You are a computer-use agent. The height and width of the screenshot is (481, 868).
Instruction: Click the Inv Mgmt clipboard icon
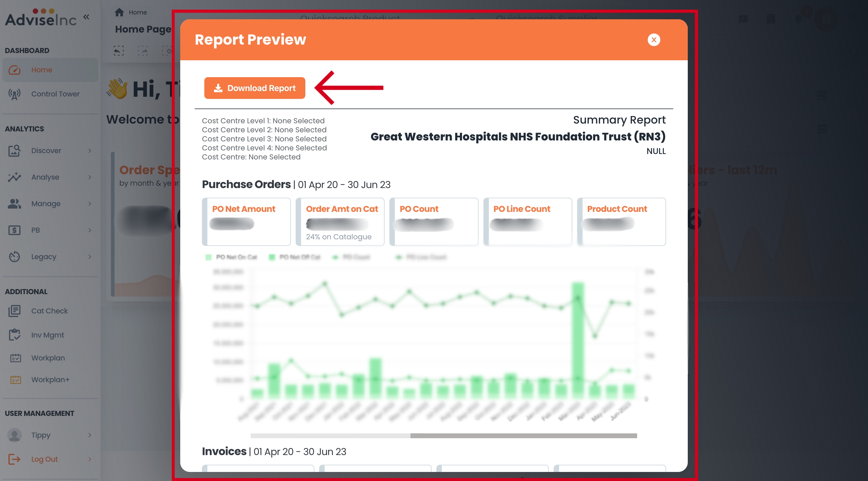pos(14,335)
